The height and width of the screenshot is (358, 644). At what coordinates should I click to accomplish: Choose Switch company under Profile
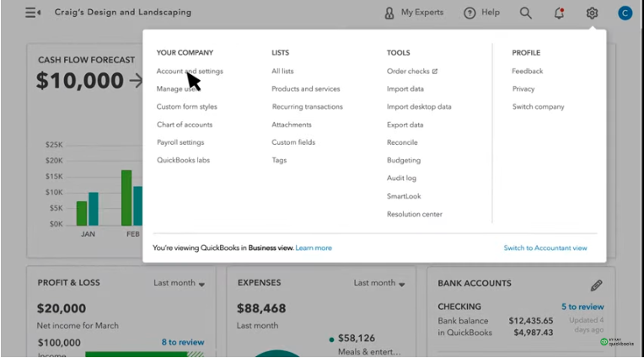(538, 107)
